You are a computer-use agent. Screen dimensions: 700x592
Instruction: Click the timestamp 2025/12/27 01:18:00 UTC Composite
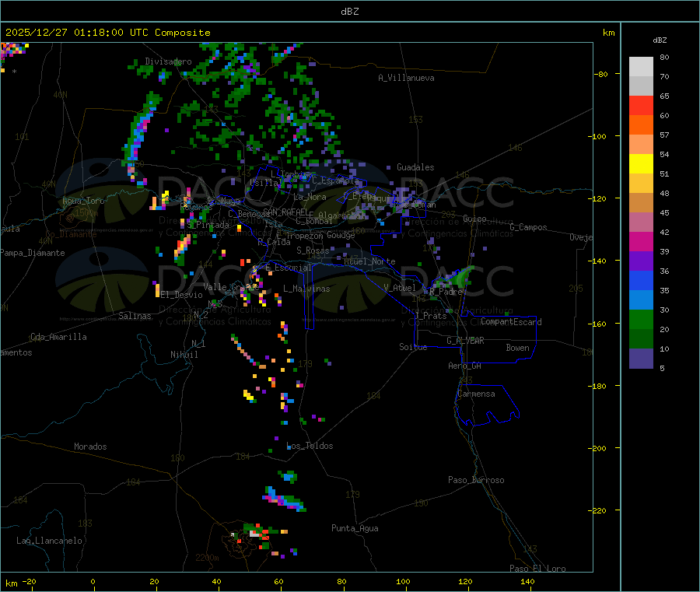pos(107,33)
